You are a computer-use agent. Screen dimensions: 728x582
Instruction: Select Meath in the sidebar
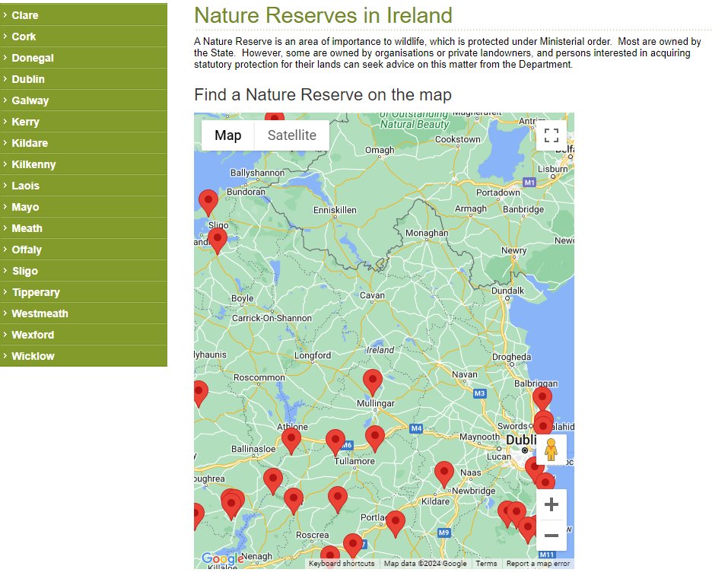click(x=84, y=228)
